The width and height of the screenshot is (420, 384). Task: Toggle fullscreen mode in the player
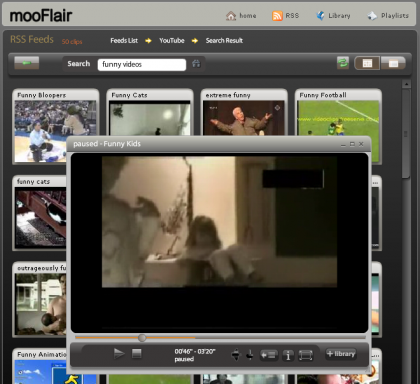(306, 355)
